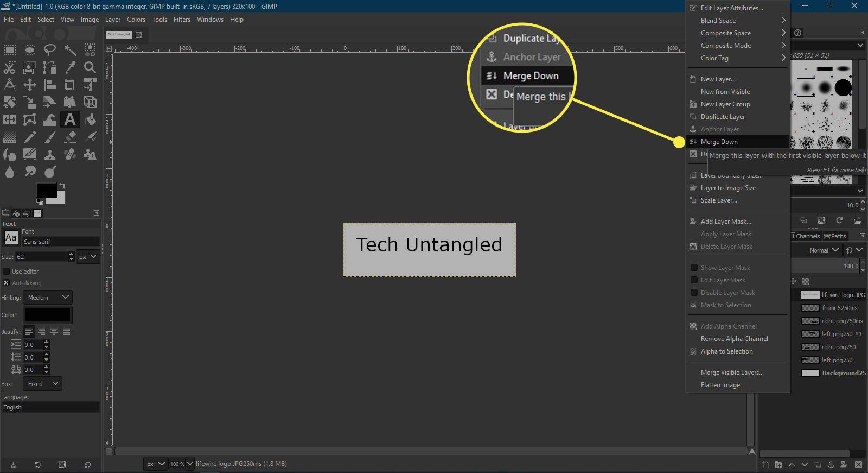Click the new layer group icon in layers panel
Viewport: 868px width, 473px height.
tap(778, 464)
